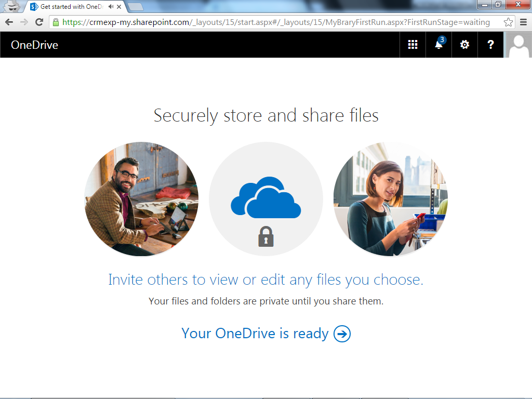
Task: Open the forward navigation arrow
Action: coord(24,22)
